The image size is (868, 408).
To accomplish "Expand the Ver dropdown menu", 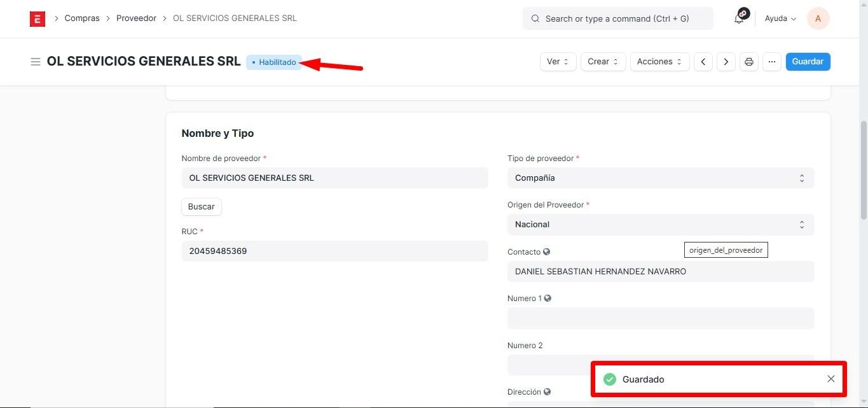I will pyautogui.click(x=558, y=62).
